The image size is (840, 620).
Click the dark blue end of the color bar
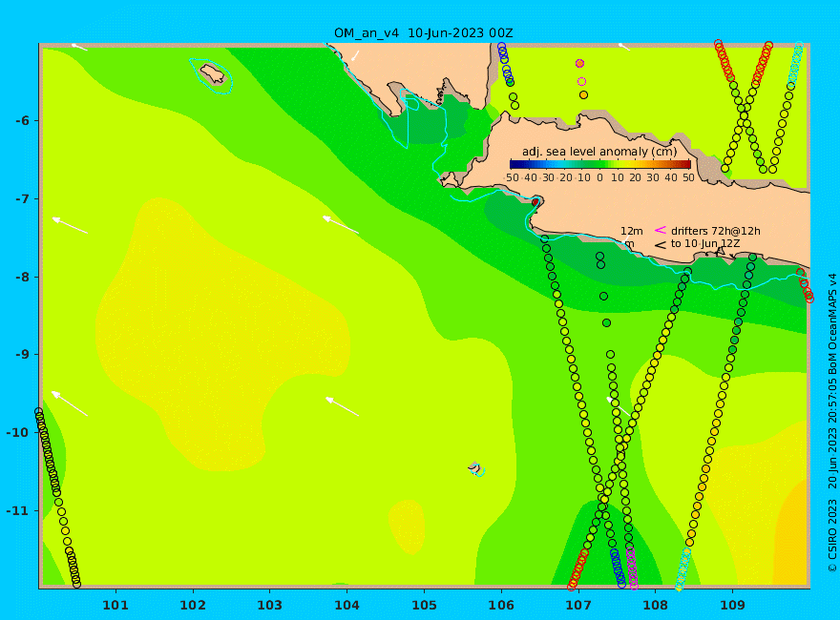coord(514,164)
